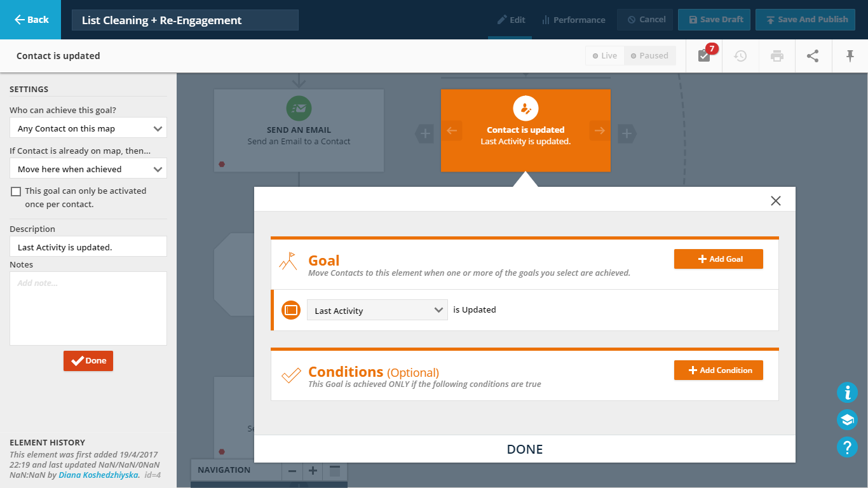Click the blue question mark help icon
The height and width of the screenshot is (488, 868).
(x=847, y=447)
